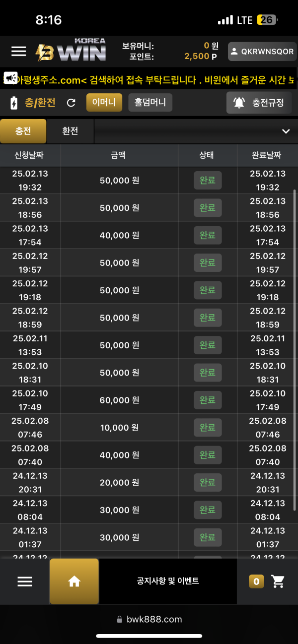Image resolution: width=298 pixels, height=644 pixels.
Task: Select the 이머니 money type toggle
Action: click(104, 103)
